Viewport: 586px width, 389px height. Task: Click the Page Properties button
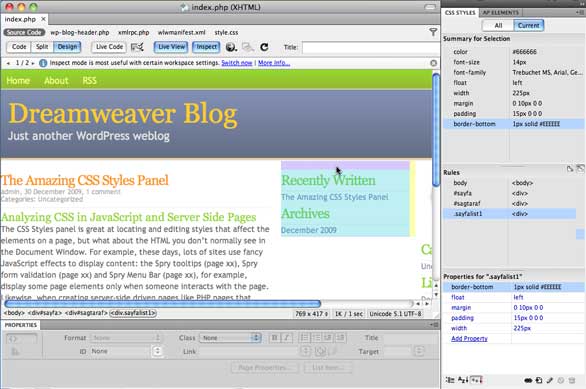[265, 368]
